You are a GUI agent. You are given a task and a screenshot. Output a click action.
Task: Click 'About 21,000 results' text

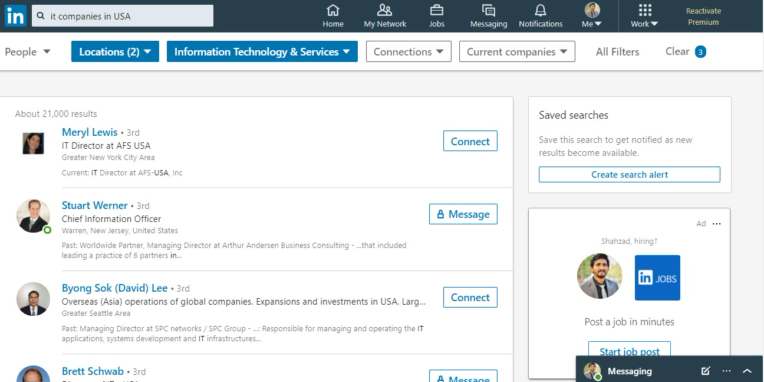tap(56, 114)
